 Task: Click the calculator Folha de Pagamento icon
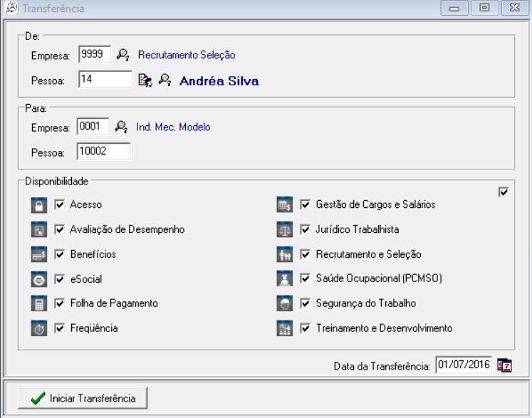[x=40, y=304]
